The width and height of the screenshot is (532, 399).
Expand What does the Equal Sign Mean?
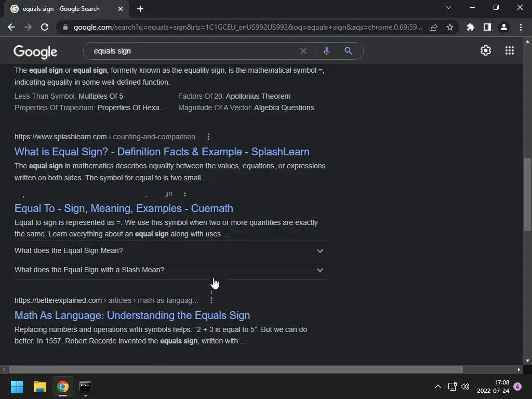click(170, 251)
